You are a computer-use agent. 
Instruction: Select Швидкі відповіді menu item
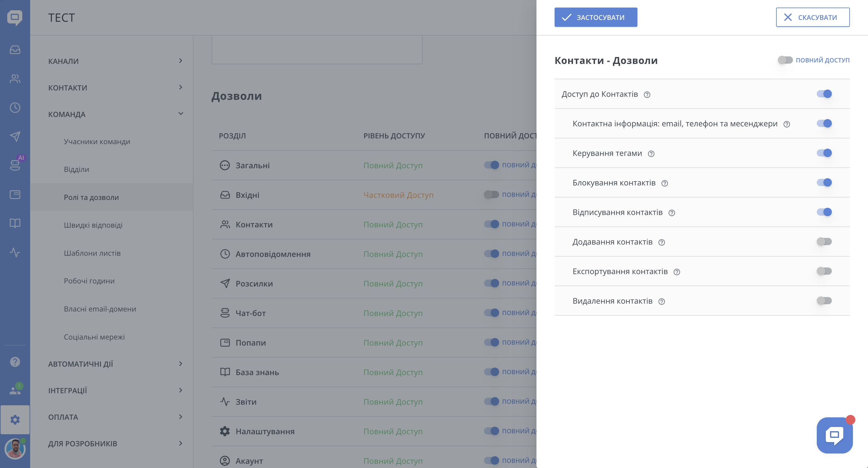pyautogui.click(x=93, y=225)
